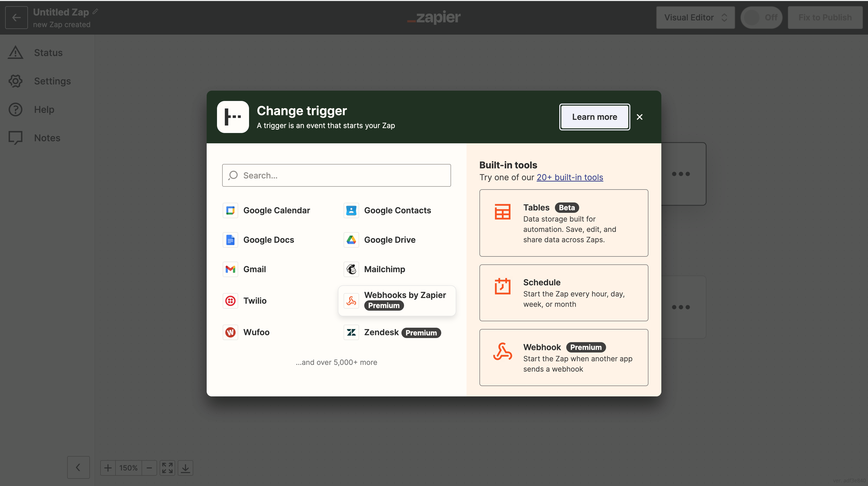Click the trigger Search field
The width and height of the screenshot is (868, 486).
[x=336, y=176]
